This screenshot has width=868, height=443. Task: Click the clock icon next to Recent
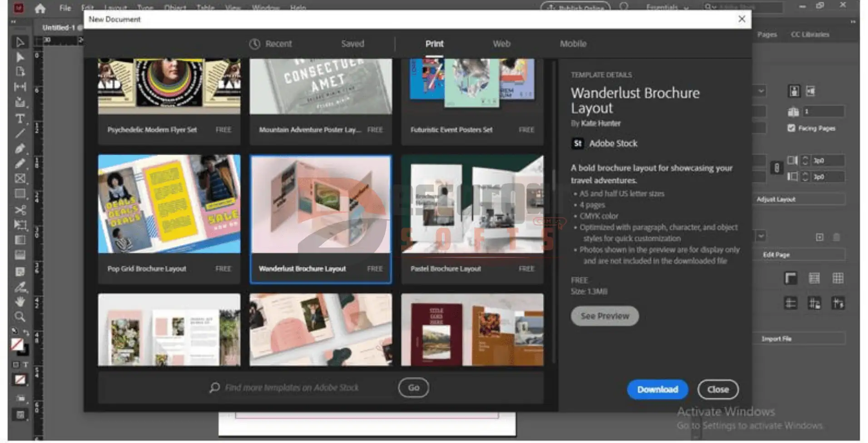[254, 44]
